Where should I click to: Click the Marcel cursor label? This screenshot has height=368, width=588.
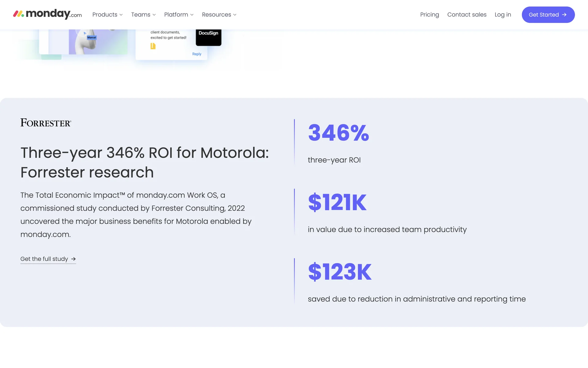(92, 37)
